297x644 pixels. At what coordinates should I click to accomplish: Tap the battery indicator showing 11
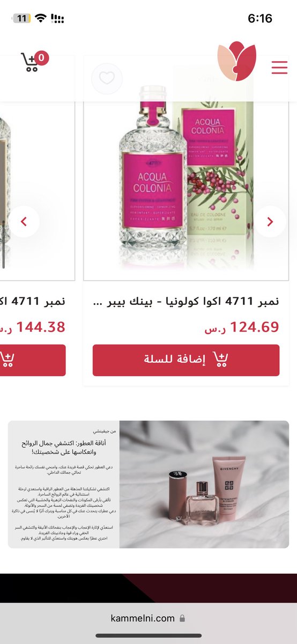point(22,18)
